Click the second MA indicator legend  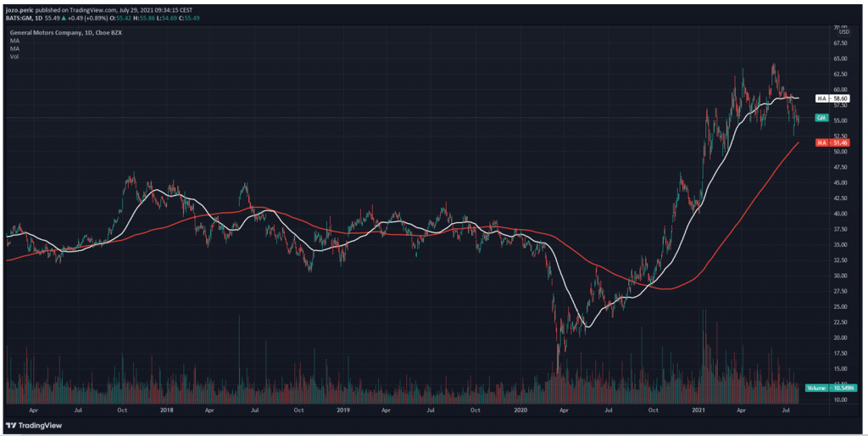[14, 49]
